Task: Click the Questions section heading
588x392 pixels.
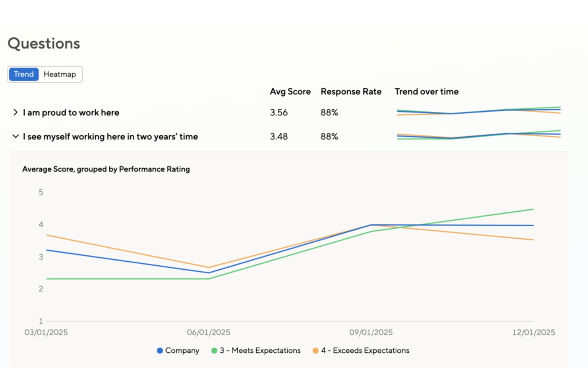Action: [44, 44]
